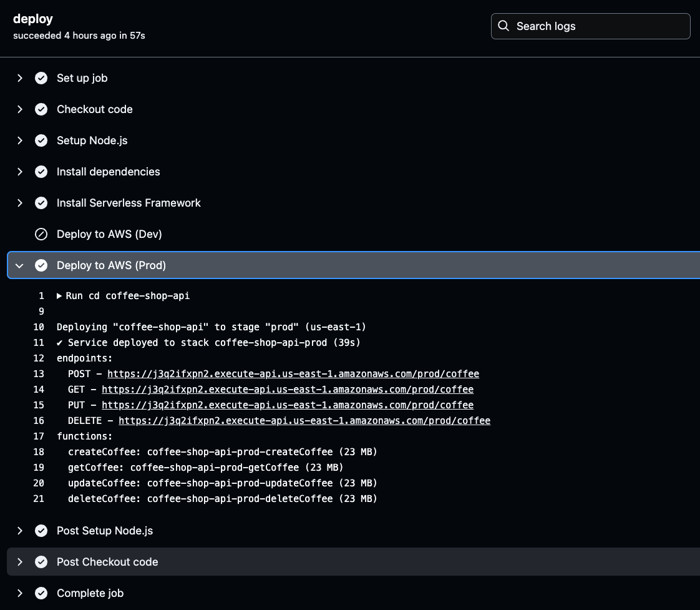700x610 pixels.
Task: Click the createCoffee function log line
Action: click(222, 452)
